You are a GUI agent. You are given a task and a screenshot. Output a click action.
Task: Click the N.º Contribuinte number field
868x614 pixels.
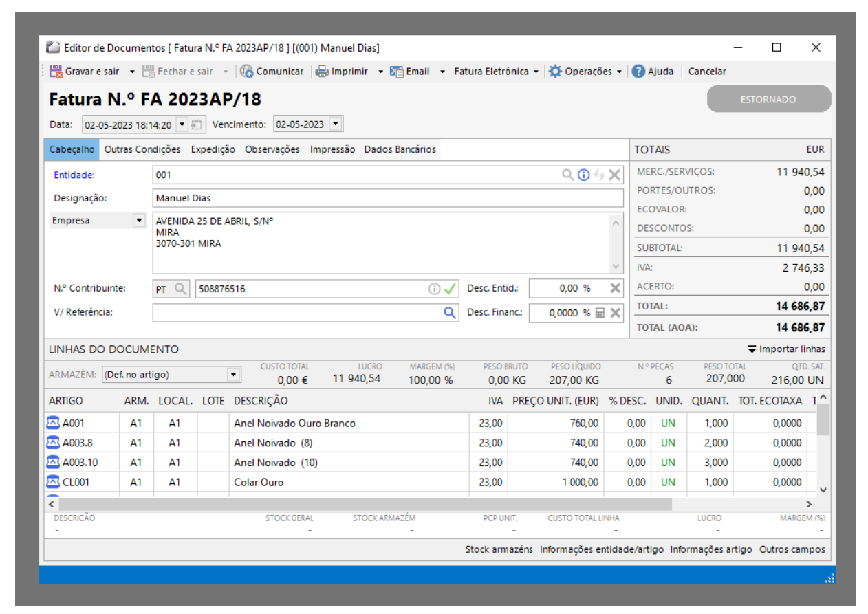coord(310,289)
